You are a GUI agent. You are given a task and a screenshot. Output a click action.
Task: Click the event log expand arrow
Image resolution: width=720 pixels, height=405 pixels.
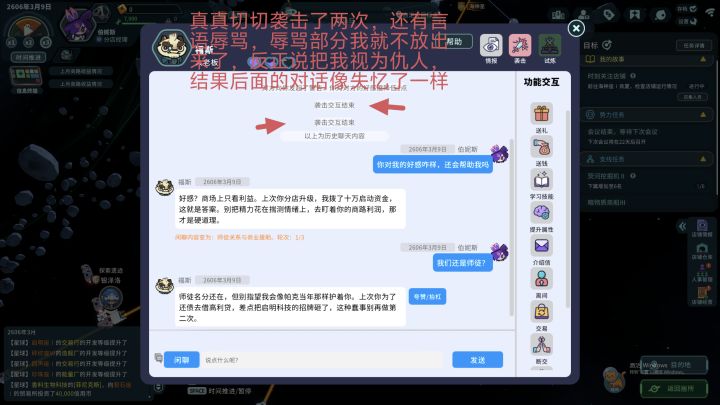pos(158,388)
